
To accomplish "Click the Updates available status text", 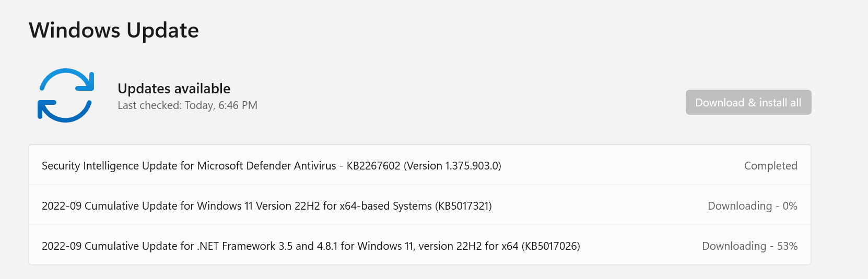I will click(x=174, y=89).
